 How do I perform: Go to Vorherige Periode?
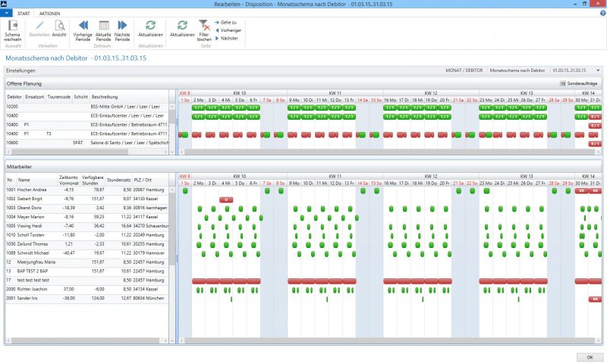point(83,26)
